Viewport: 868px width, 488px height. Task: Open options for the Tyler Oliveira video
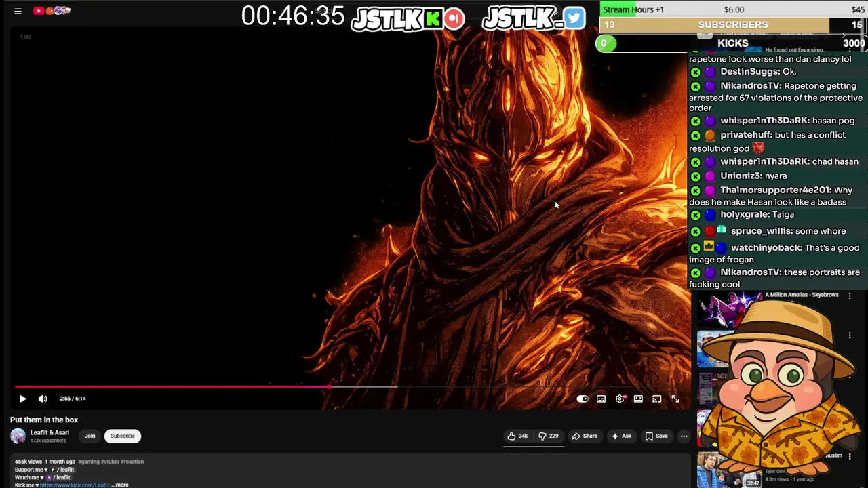tap(850, 456)
